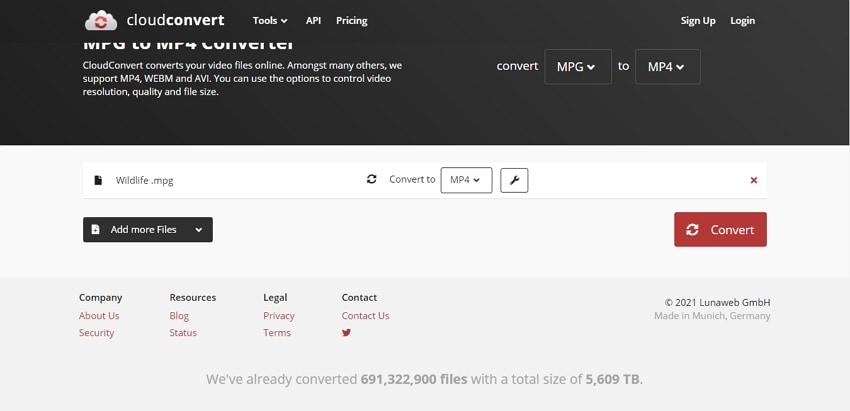Select the Wildlife .mpg file name
Screen dimensions: 850x411
[144, 181]
